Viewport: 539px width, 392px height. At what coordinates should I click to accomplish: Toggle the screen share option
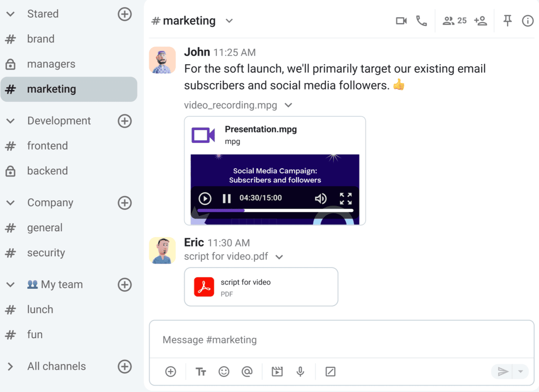330,371
